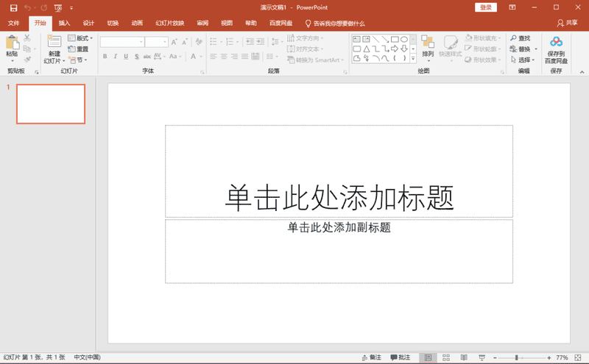
Task: Switch to 动画 animations tab
Action: (137, 24)
